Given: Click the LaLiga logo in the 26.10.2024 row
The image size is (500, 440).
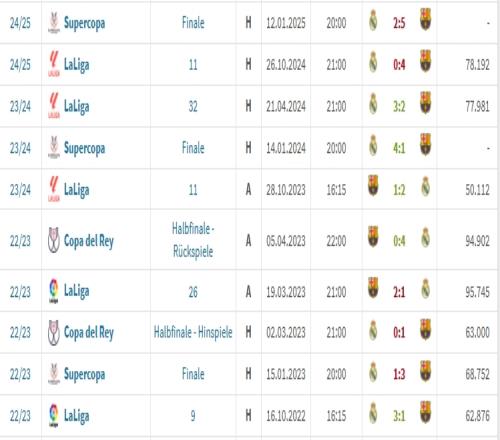Looking at the screenshot, I should click(54, 64).
